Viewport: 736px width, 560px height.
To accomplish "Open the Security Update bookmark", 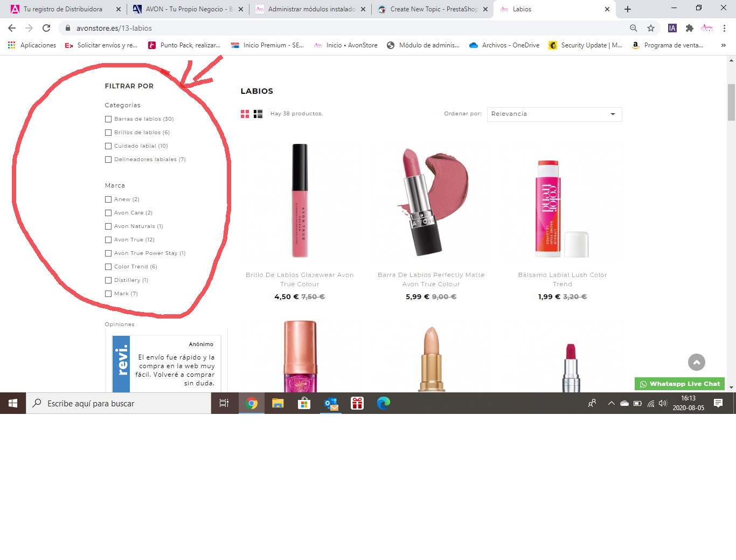I will pyautogui.click(x=586, y=45).
